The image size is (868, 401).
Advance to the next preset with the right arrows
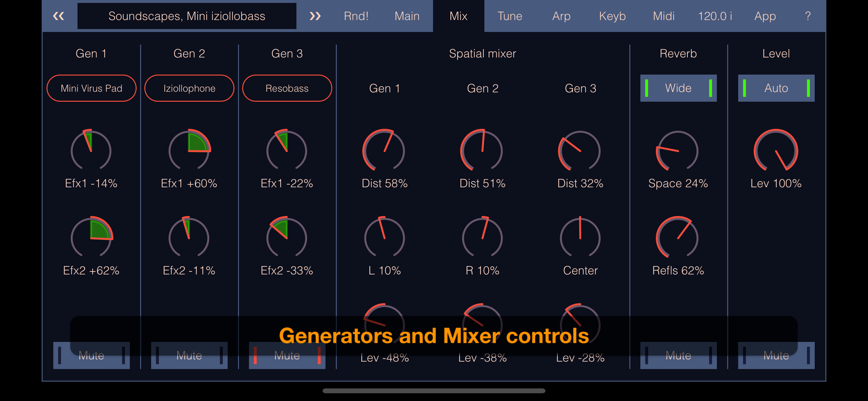click(x=315, y=16)
